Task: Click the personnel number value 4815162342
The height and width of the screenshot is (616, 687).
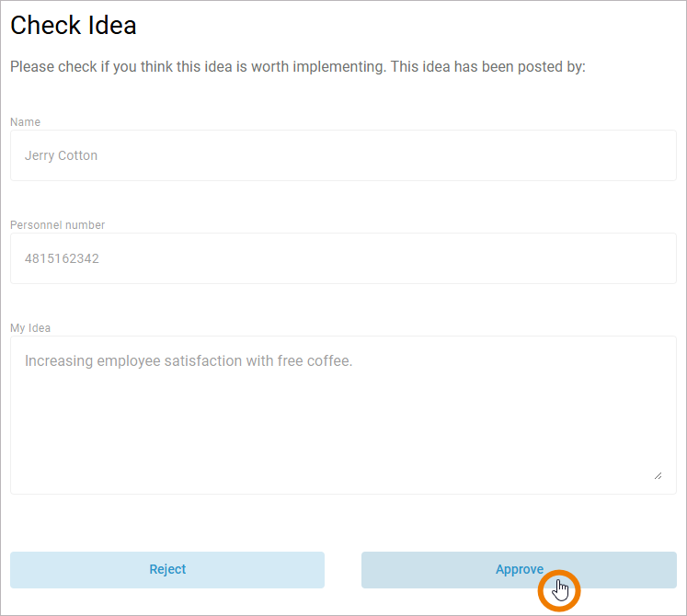Action: click(x=62, y=258)
